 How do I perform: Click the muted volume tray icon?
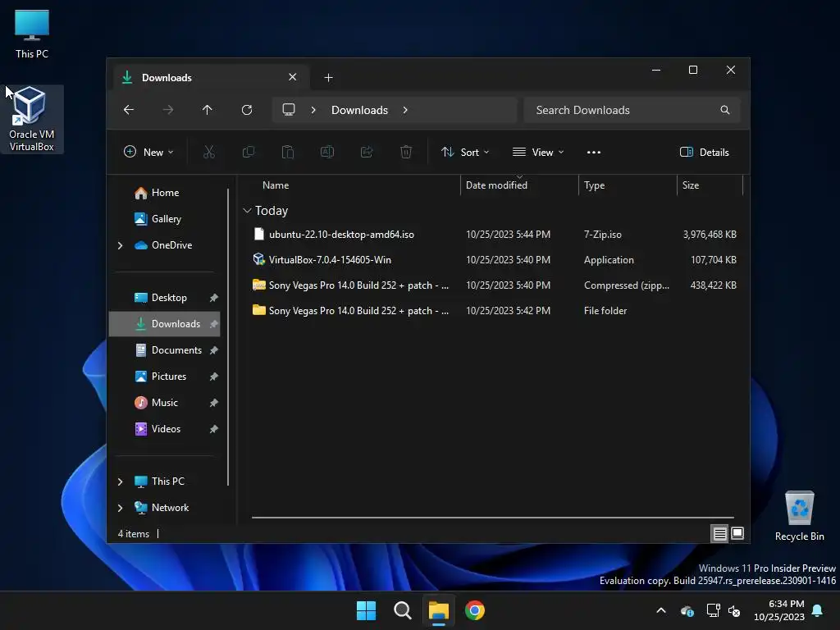(x=734, y=610)
